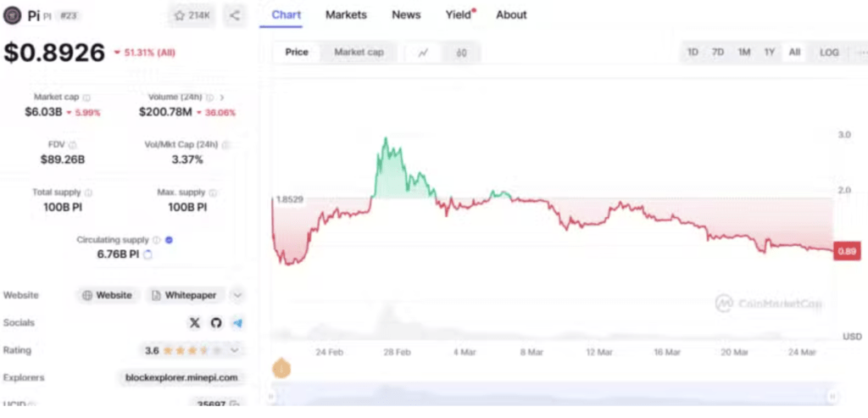The image size is (868, 418).
Task: Click the $0.8926 price value
Action: pos(54,53)
